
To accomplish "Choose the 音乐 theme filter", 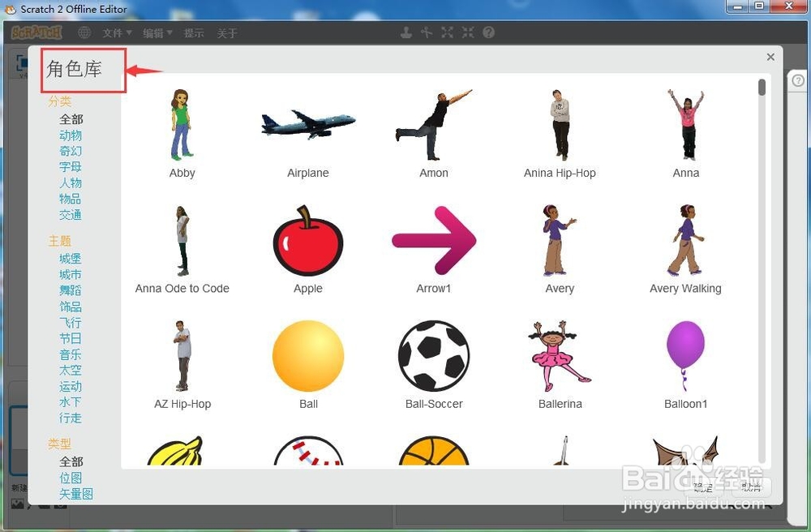I will tap(71, 354).
